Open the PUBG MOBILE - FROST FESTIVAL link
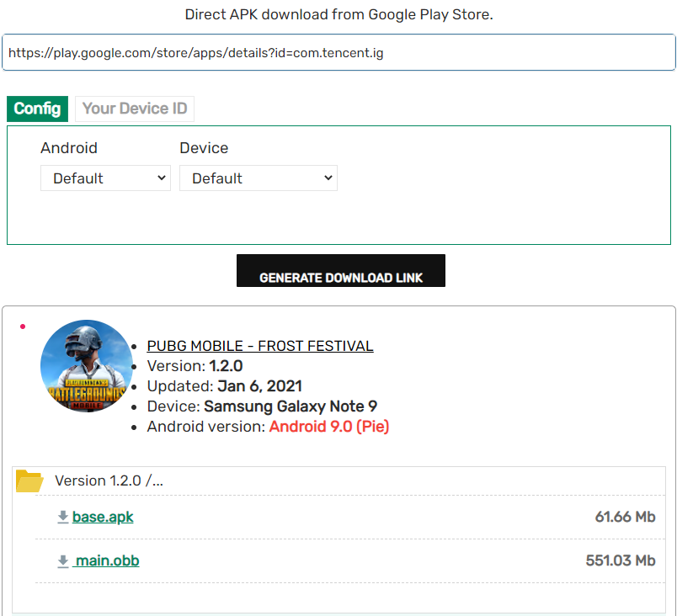Image resolution: width=677 pixels, height=616 pixels. (260, 346)
